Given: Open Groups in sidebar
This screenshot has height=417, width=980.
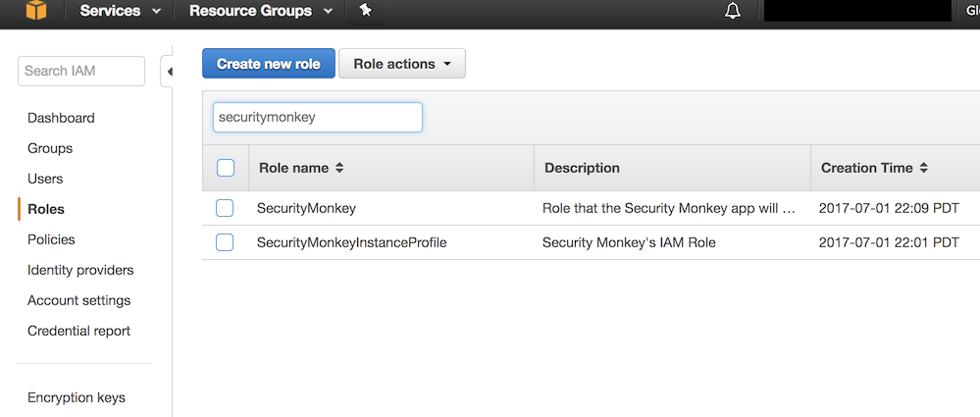Looking at the screenshot, I should pyautogui.click(x=50, y=149).
